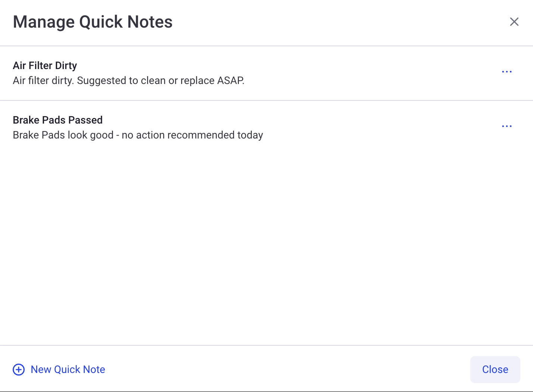
Task: Click the plus icon next to New Quick Note
Action: pos(19,369)
